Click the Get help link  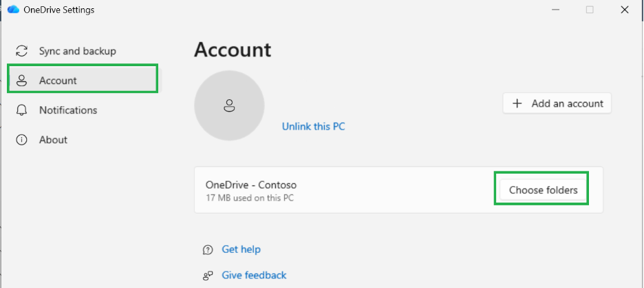point(241,249)
